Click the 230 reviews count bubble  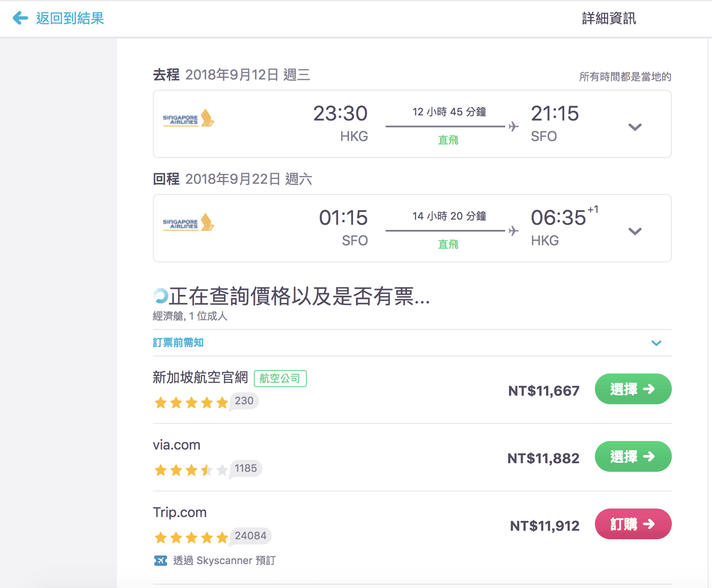[244, 401]
